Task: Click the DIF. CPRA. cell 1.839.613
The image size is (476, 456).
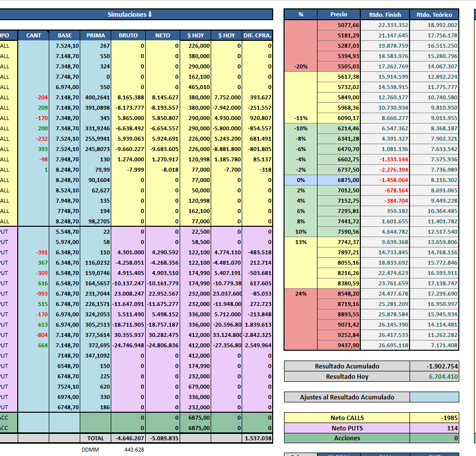Action: click(x=257, y=325)
